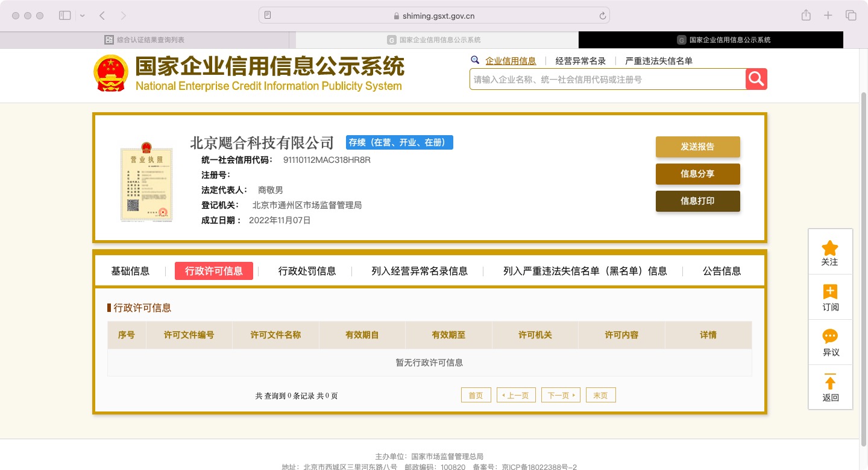Click the 共 查询到 0 条记录 共 0 页 text
Viewport: 868px width, 470px height.
297,396
